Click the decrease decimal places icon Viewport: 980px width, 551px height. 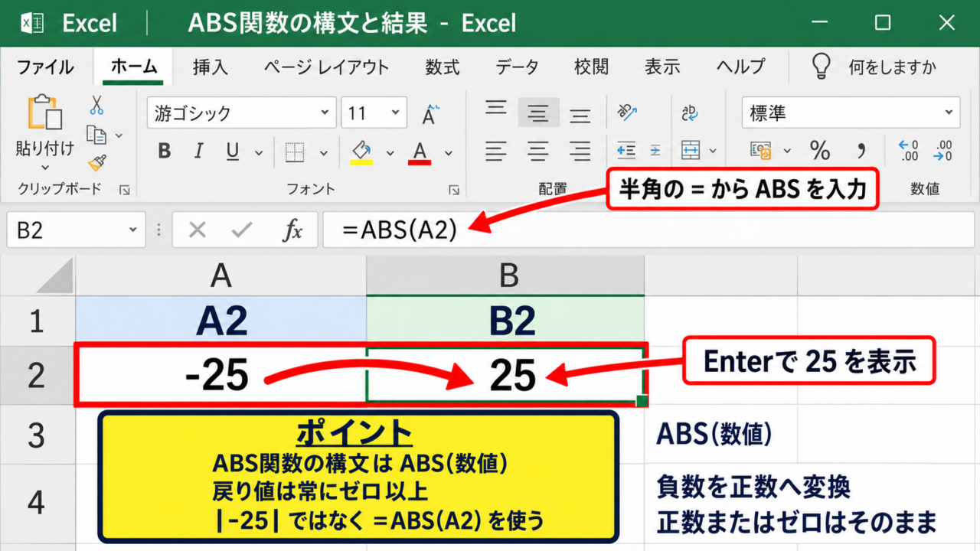(943, 151)
